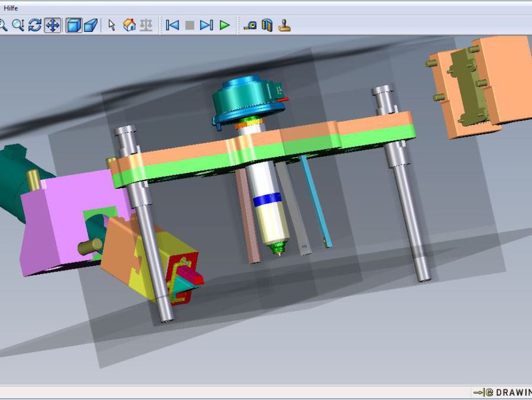532x400 pixels.
Task: Toggle Perspective view box icon
Action: [90, 25]
